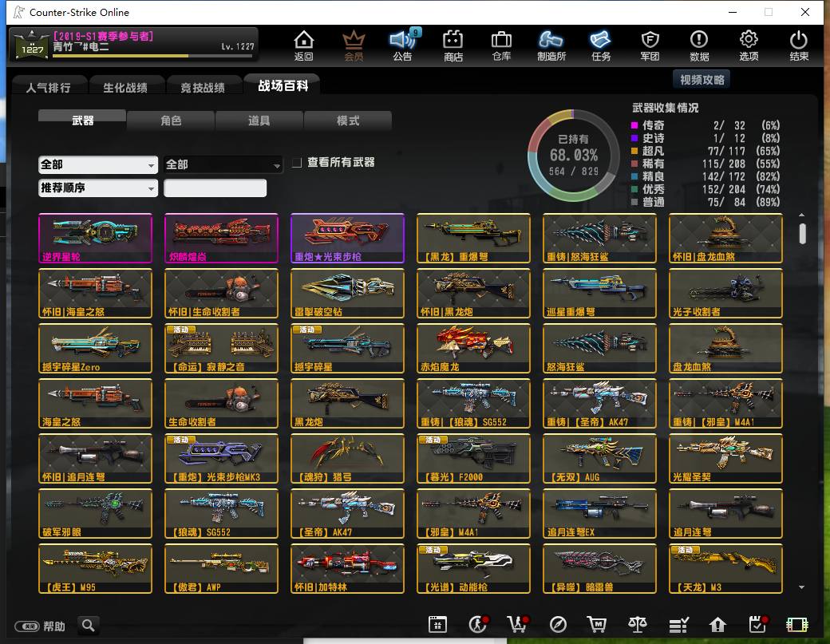830x644 pixels.
Task: Click the checklist icon in bottom bar
Action: pyautogui.click(x=678, y=625)
